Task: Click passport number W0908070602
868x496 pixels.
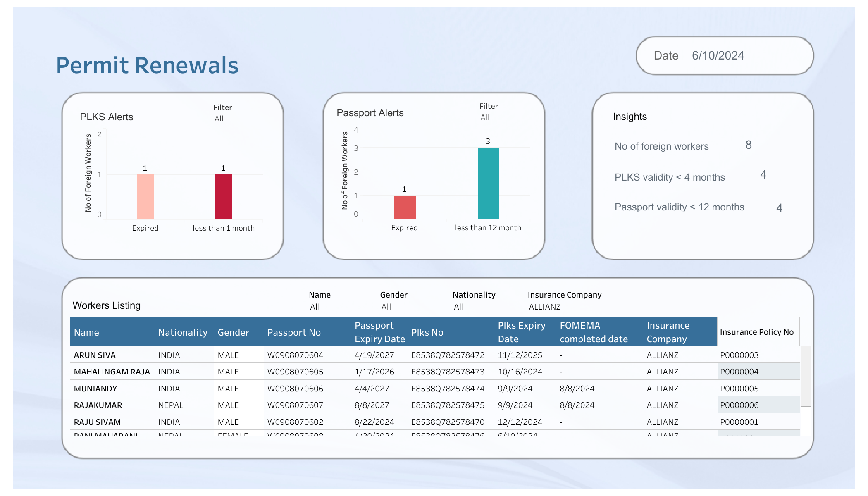Action: click(x=295, y=422)
